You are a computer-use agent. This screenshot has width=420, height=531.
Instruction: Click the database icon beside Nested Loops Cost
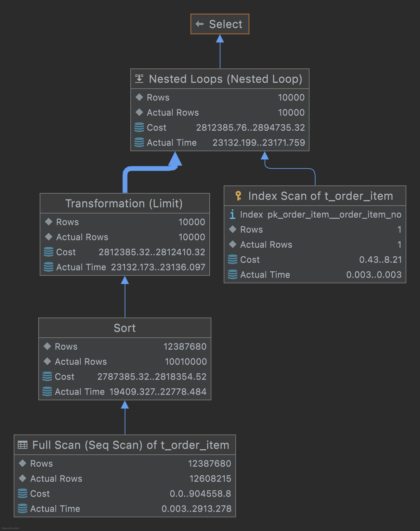[139, 127]
